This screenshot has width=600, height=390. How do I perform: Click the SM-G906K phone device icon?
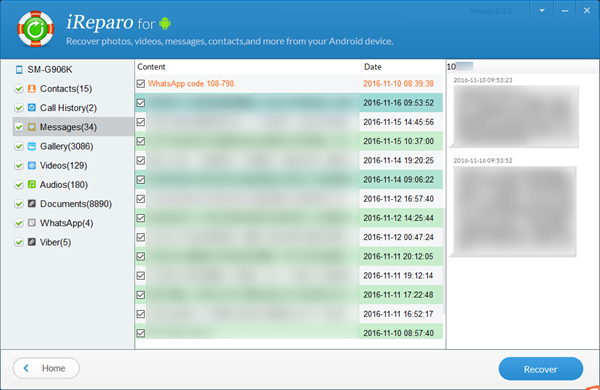(19, 69)
